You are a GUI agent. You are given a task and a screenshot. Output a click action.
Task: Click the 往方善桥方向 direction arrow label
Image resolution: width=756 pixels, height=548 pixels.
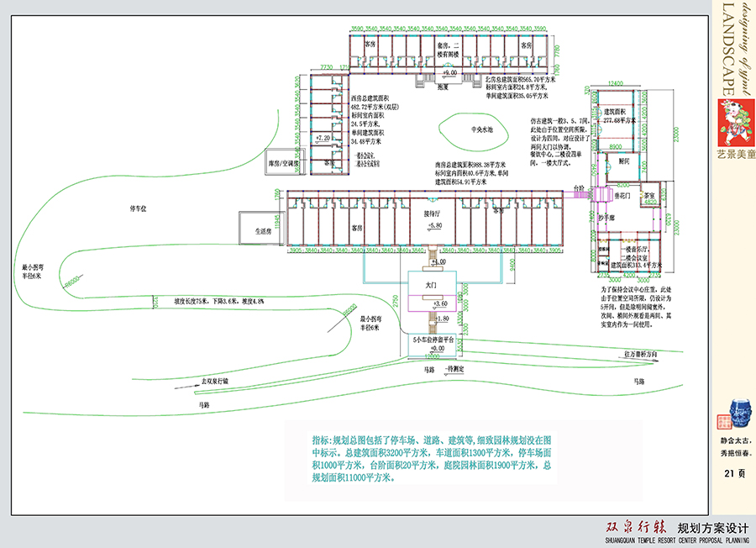(x=645, y=356)
